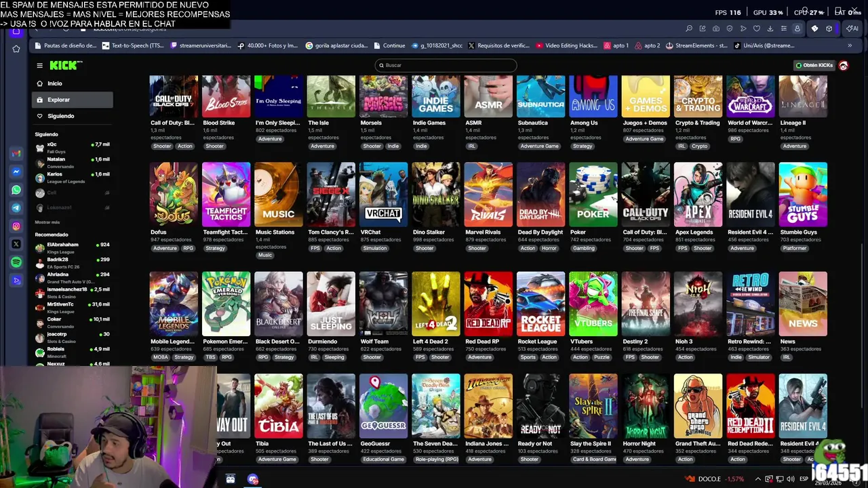Click the shield check toolbar icon

click(730, 28)
